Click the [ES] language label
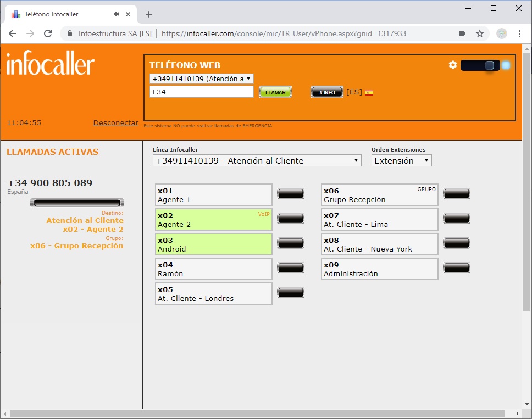 coord(354,92)
